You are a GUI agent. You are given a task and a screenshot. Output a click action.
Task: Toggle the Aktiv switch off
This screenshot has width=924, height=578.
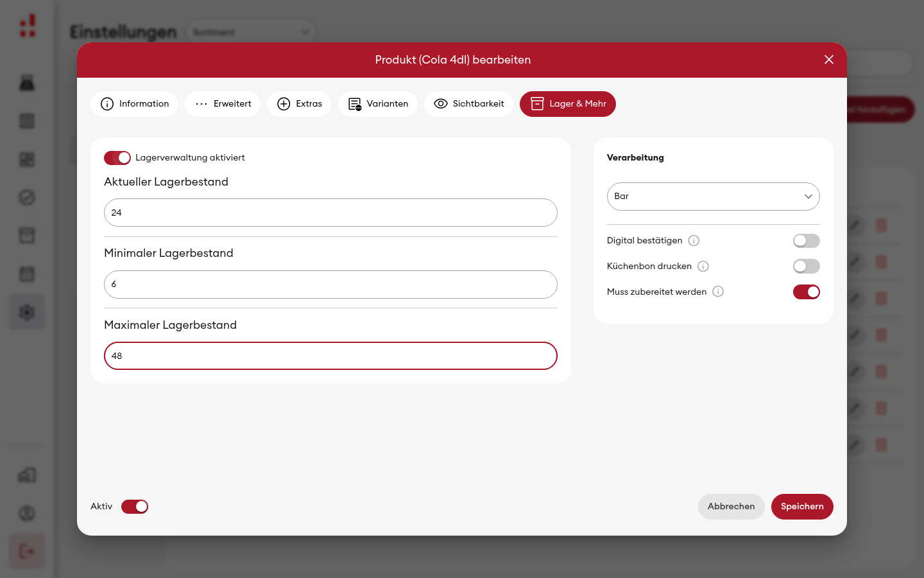point(135,507)
